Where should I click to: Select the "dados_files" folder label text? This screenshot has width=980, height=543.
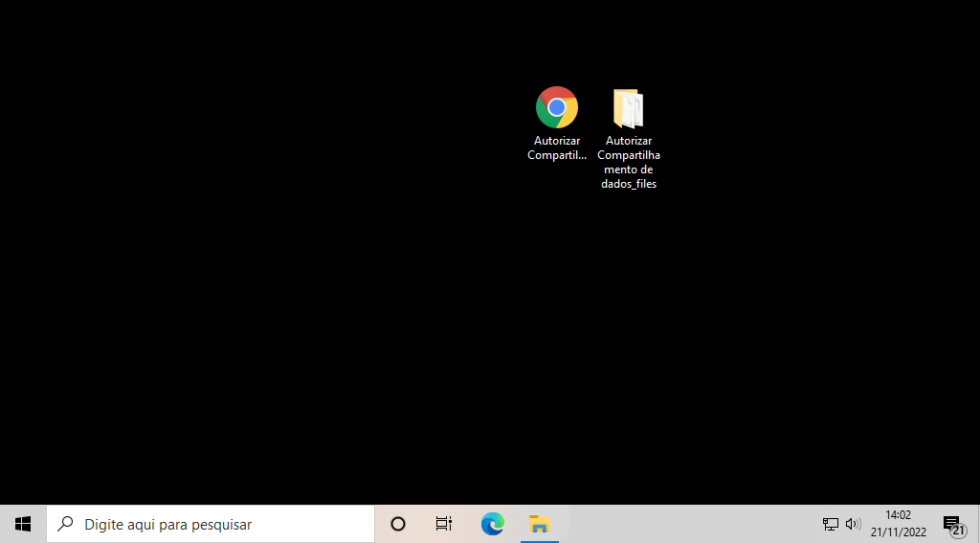[x=629, y=184]
